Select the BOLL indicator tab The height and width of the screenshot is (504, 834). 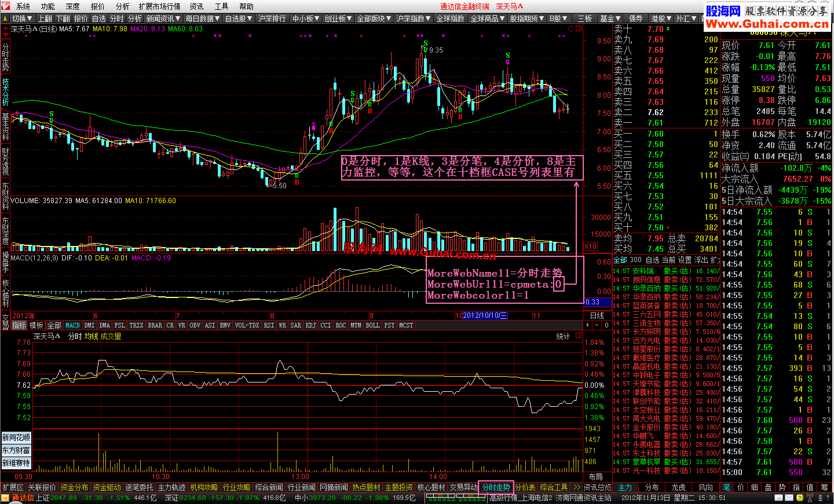(x=372, y=325)
